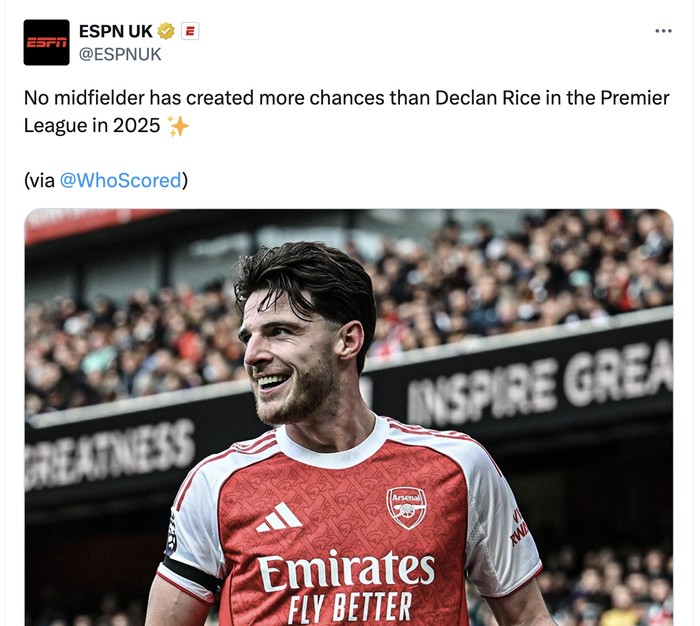Click the gold verified checkmark badge
This screenshot has height=626, width=700.
click(x=166, y=31)
